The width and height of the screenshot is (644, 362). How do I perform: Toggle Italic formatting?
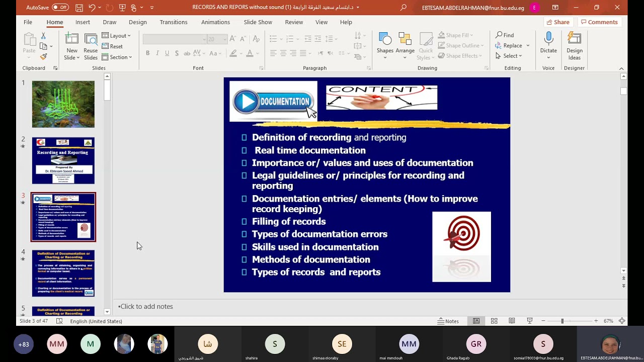click(x=157, y=53)
